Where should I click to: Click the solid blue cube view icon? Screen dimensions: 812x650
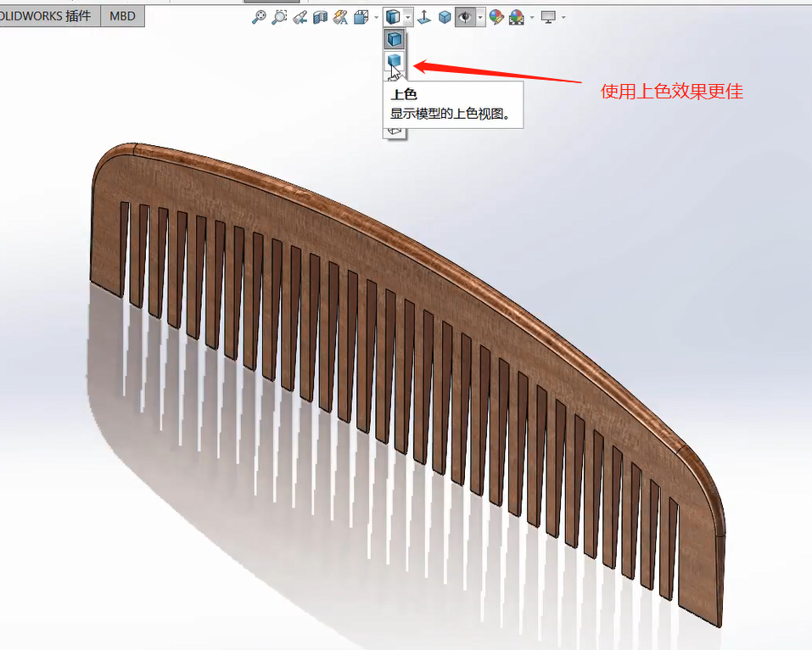pyautogui.click(x=445, y=18)
